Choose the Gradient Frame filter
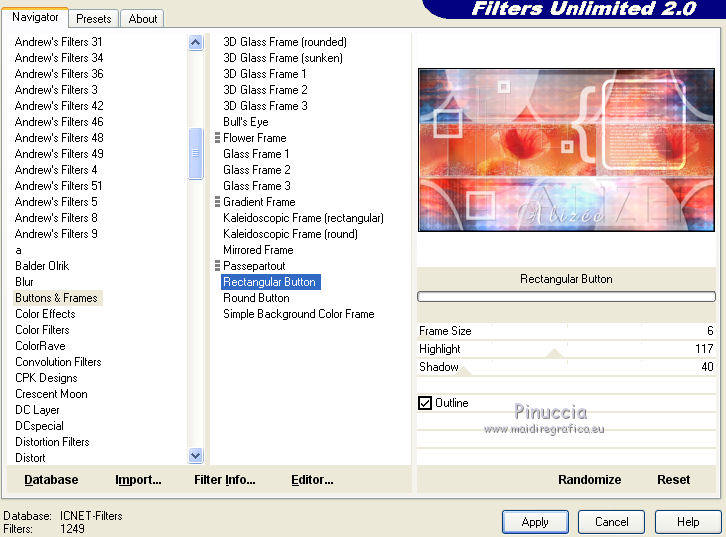 [x=259, y=202]
